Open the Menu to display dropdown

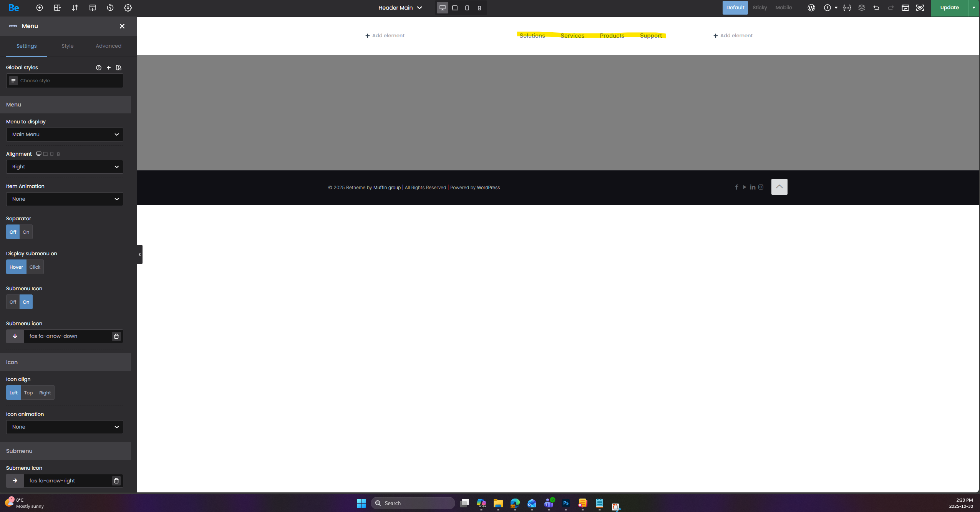coord(65,135)
